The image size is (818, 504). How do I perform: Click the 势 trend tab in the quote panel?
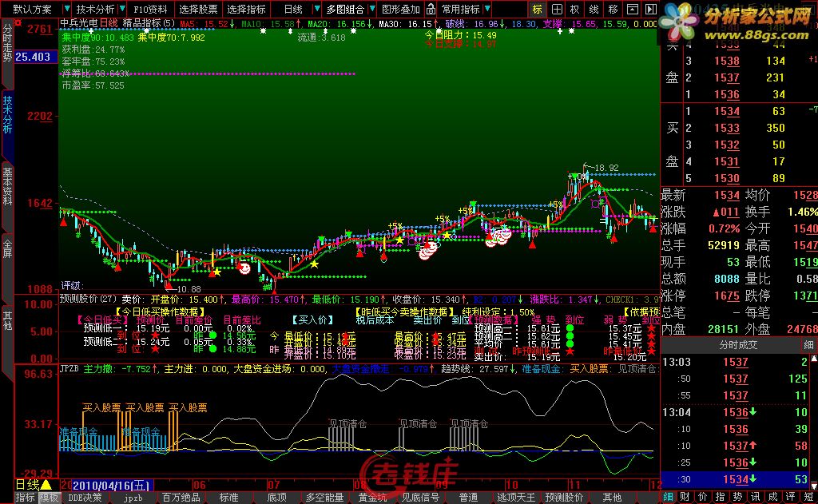[x=737, y=498]
